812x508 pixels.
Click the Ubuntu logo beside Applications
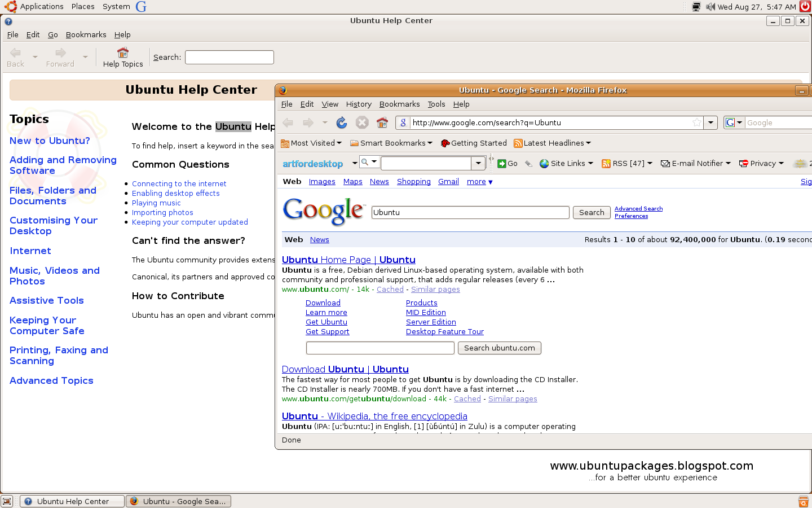(11, 7)
